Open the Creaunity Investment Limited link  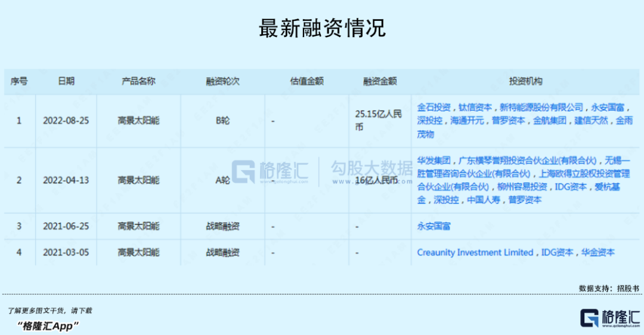point(475,253)
